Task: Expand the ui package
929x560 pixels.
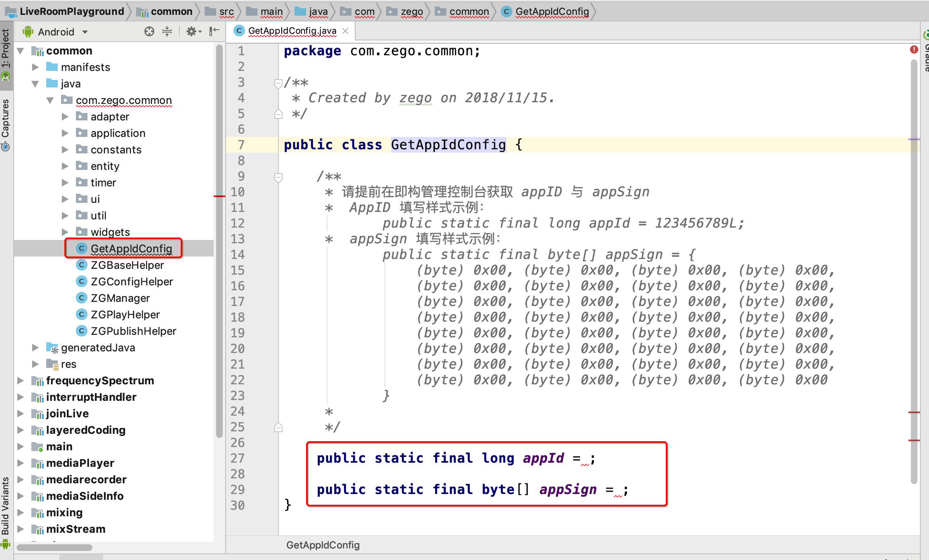Action: pos(65,199)
